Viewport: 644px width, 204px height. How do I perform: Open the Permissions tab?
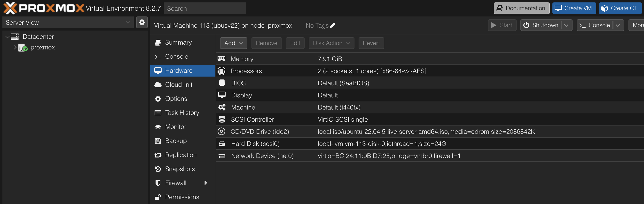(183, 197)
